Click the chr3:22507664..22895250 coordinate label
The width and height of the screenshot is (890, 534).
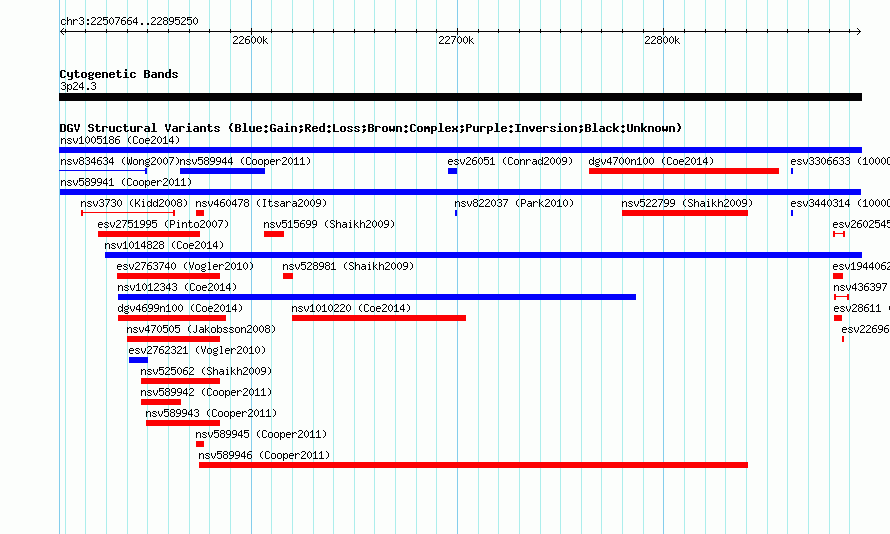129,21
